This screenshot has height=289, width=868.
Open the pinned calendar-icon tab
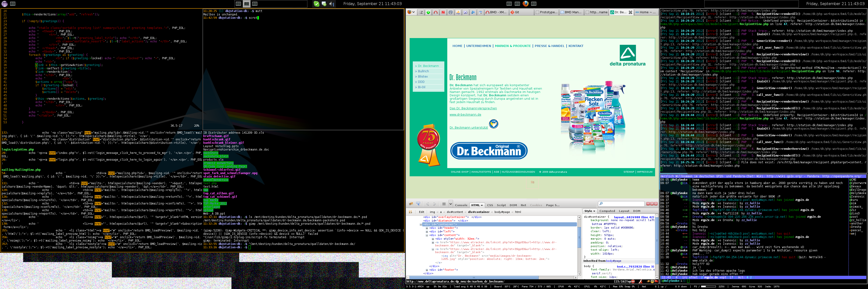(x=481, y=12)
